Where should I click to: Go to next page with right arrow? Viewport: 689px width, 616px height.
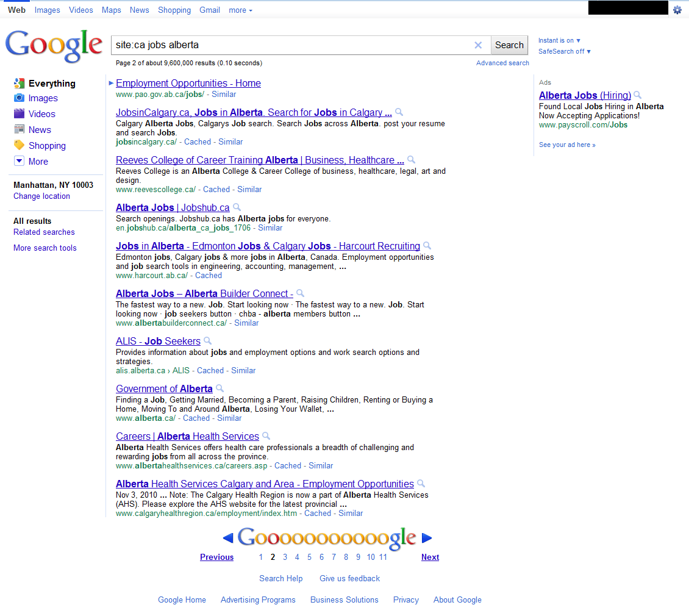(427, 538)
